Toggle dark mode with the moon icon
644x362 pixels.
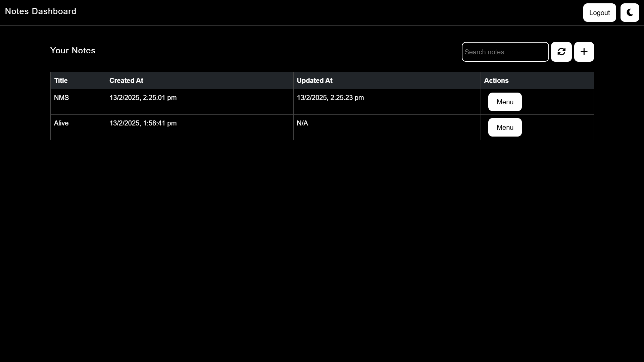click(630, 12)
